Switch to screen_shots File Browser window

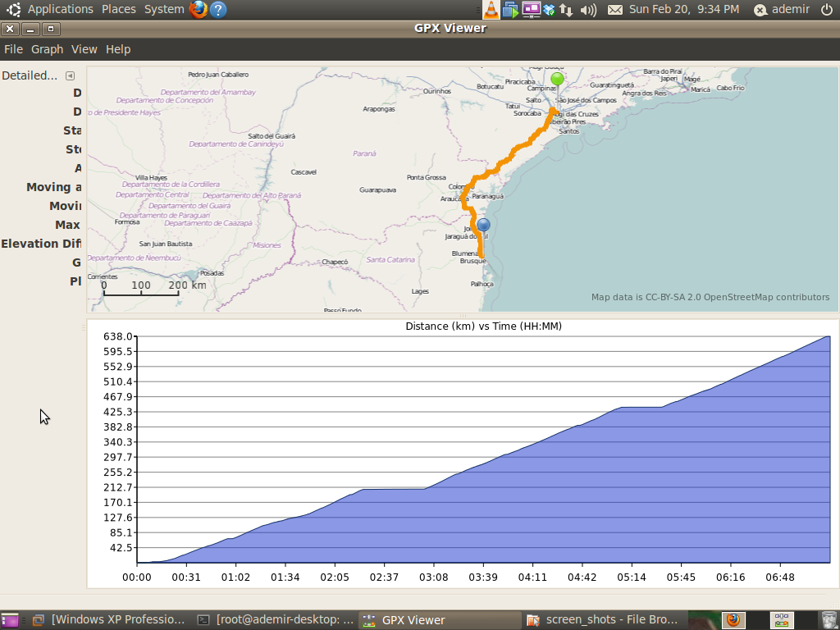[x=603, y=620]
